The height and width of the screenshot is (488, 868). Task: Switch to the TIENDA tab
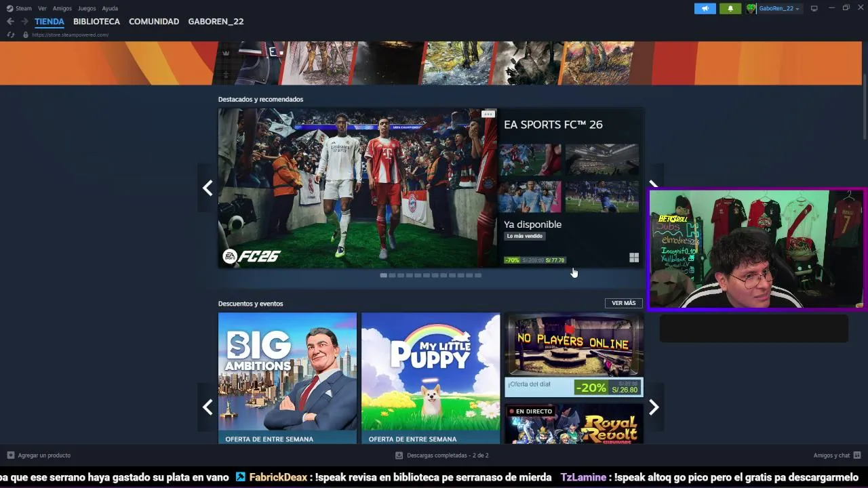(50, 22)
